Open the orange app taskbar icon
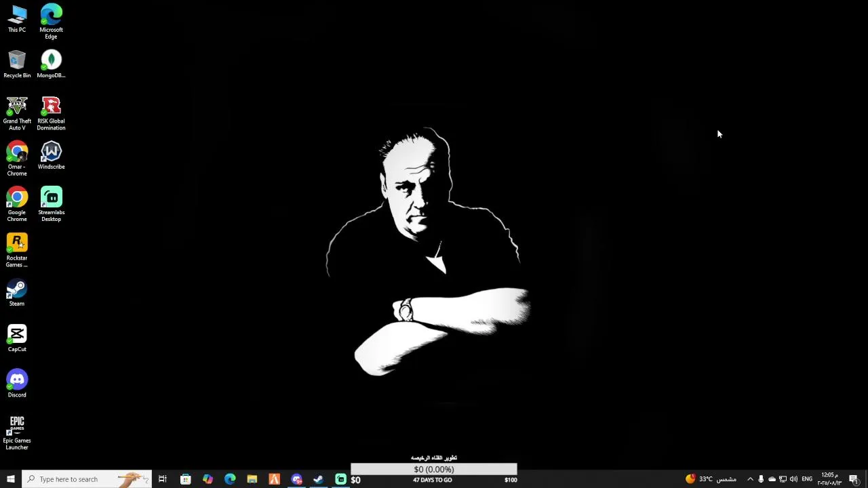Image resolution: width=868 pixels, height=488 pixels. click(274, 479)
